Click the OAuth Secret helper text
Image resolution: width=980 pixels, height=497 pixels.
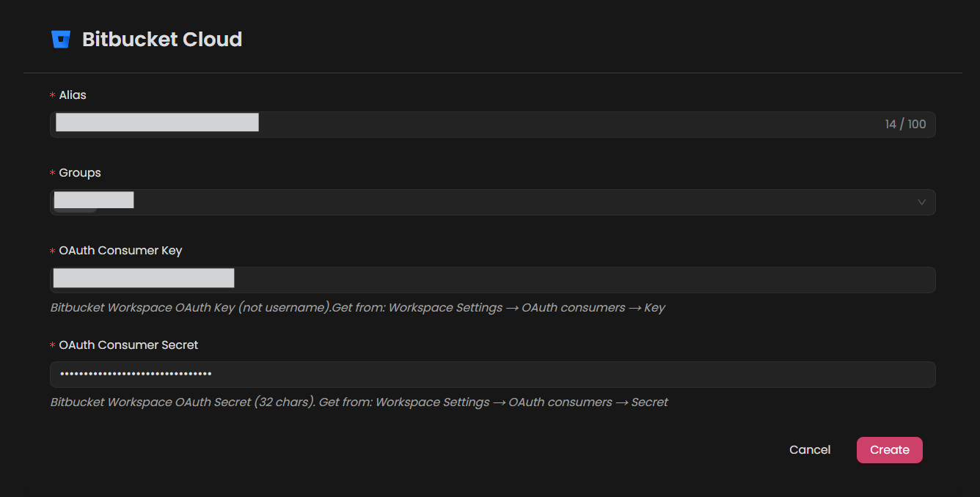[x=359, y=402]
